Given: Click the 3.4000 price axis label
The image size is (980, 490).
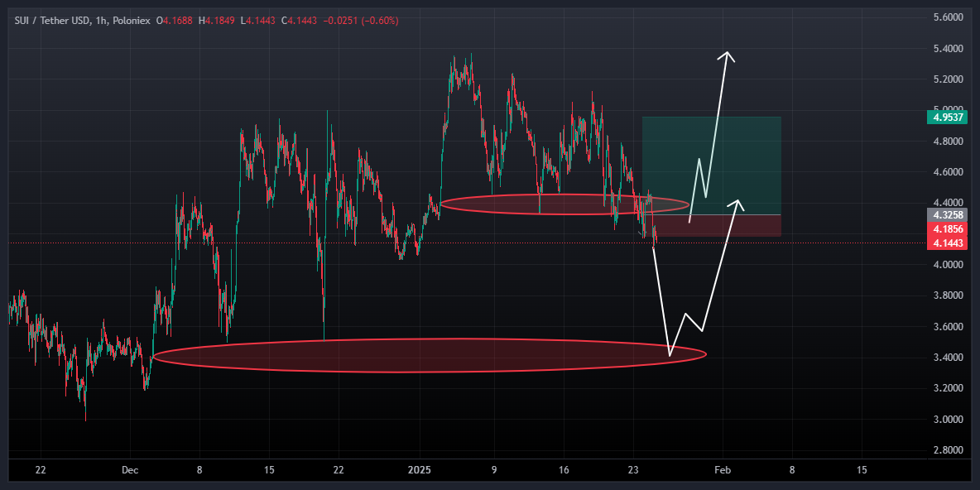Looking at the screenshot, I should (949, 358).
